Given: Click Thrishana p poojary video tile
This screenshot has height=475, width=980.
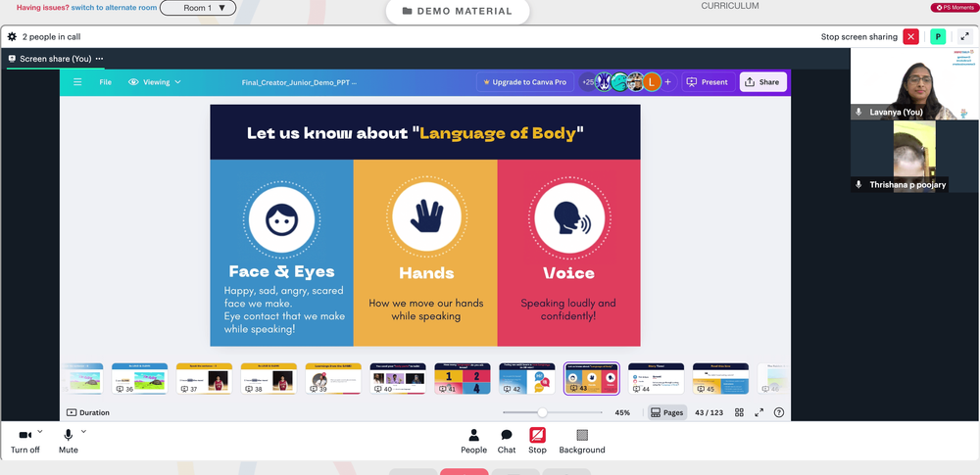Looking at the screenshot, I should 913,157.
